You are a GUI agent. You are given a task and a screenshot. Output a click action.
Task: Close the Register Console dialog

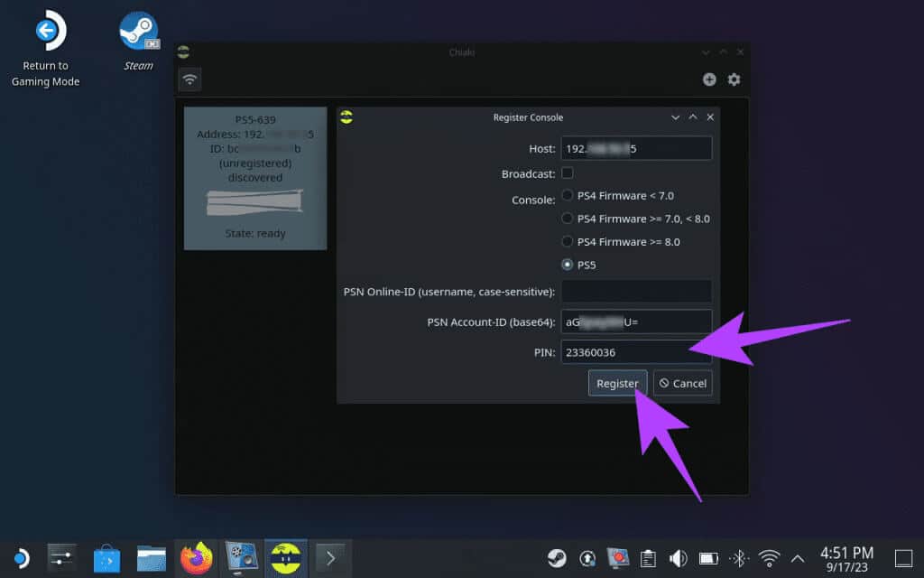(710, 117)
